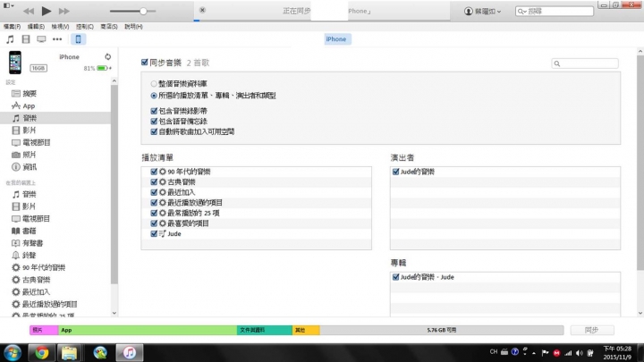This screenshot has width=644, height=362.
Task: Open the account dropdown menu
Action: click(483, 11)
